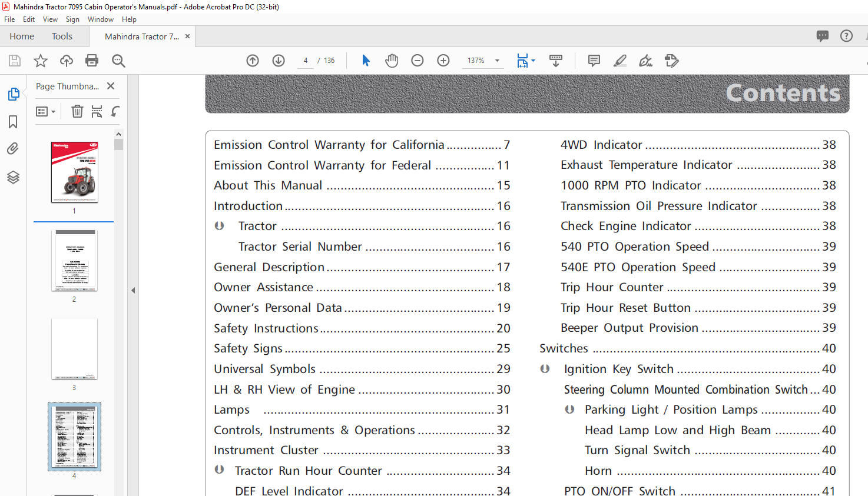Select page 1 cover thumbnail
This screenshot has height=496, width=868.
coord(74,172)
